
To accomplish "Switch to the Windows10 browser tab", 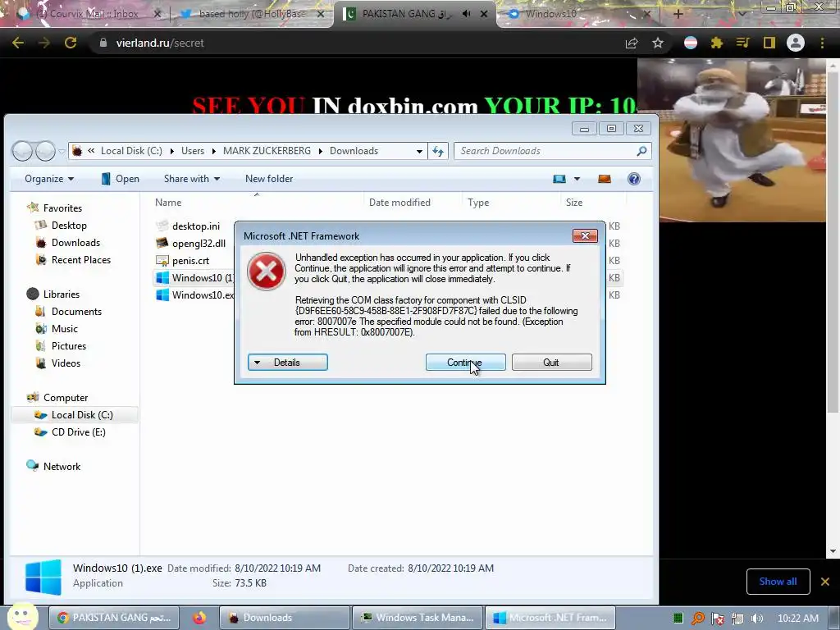I will click(x=578, y=14).
